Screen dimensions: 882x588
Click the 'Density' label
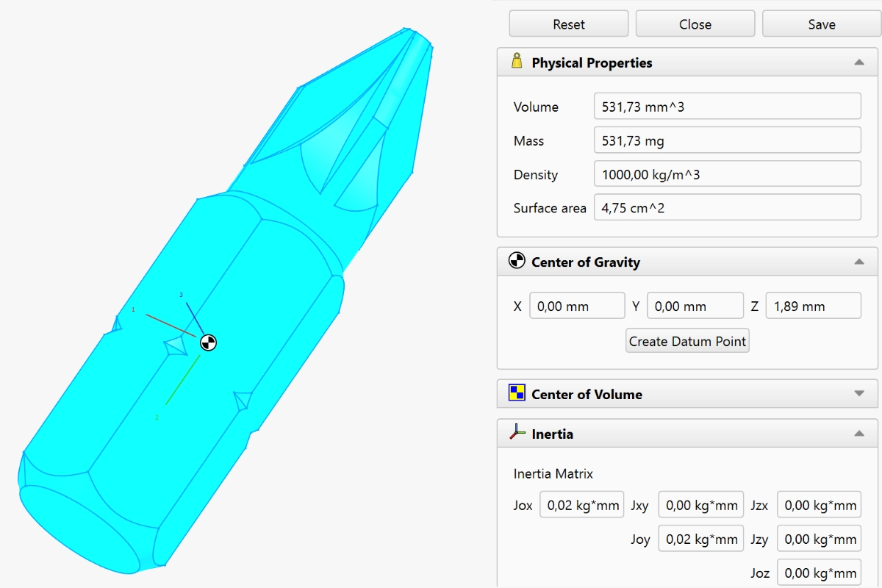[x=536, y=175]
